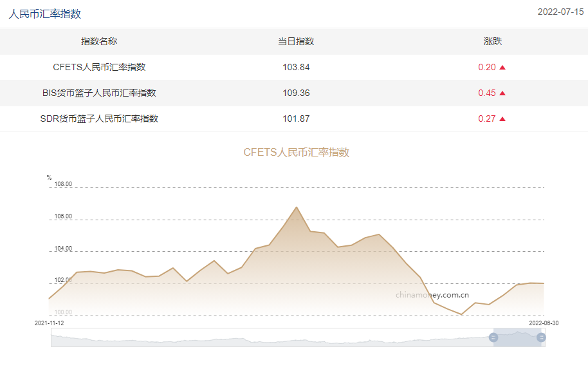
Task: Click the chinamoney.com.cn watermark on chart
Action: coord(432,294)
